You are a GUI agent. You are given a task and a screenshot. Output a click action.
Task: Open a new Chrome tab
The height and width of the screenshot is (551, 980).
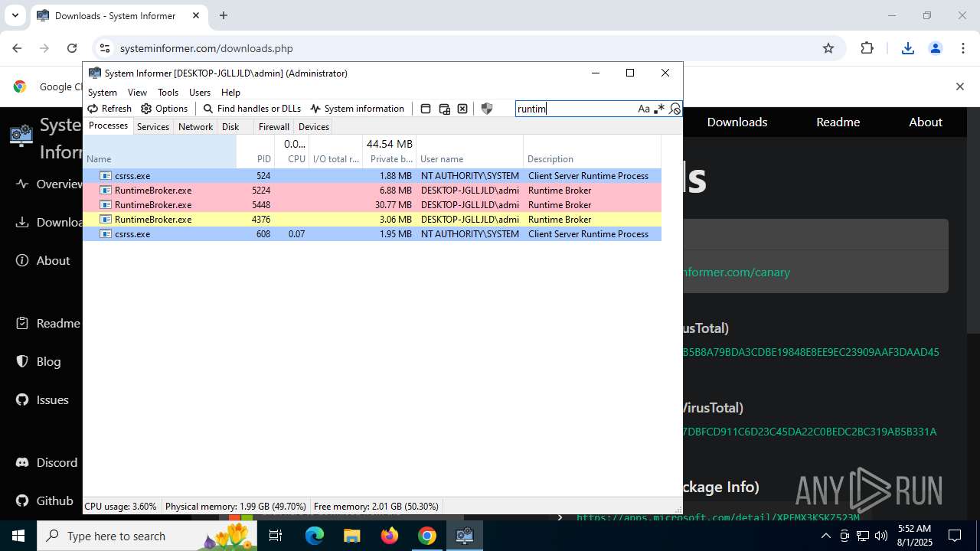(224, 15)
